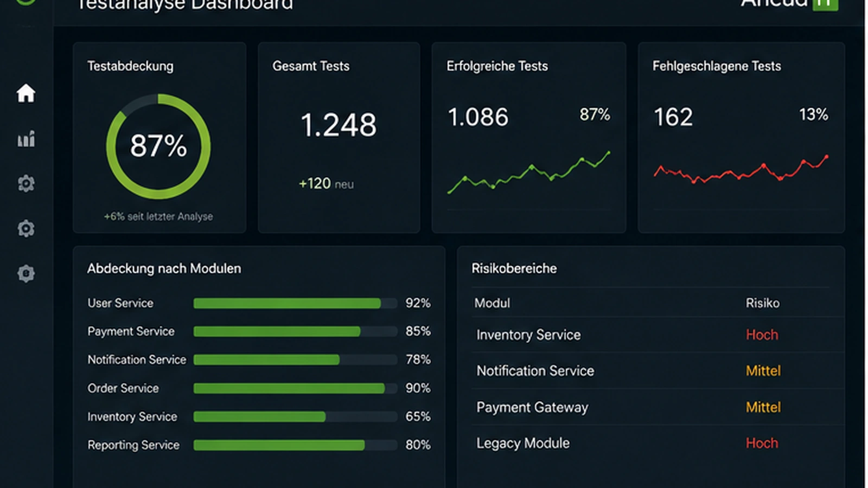Viewport: 868px width, 488px height.
Task: Click the 13% failure rate value
Action: tap(813, 114)
